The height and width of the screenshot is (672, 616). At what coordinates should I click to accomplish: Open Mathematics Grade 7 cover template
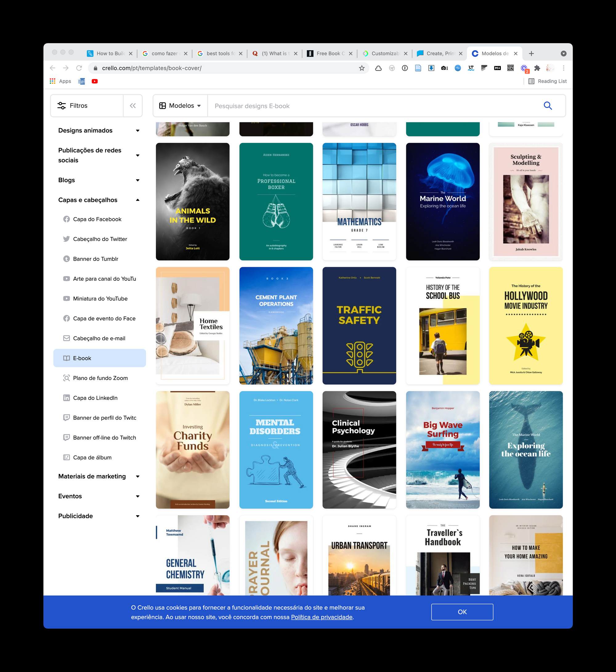[x=359, y=202]
